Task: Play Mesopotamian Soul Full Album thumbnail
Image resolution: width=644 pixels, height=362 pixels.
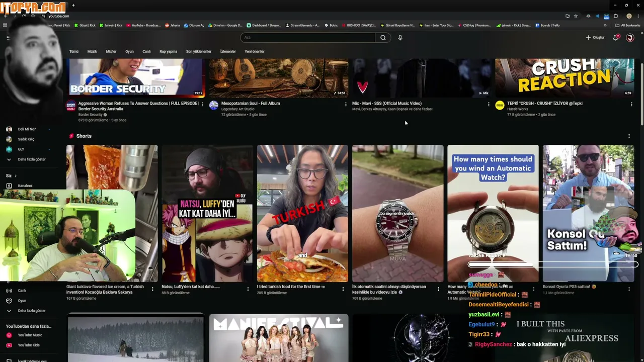Action: [x=279, y=77]
